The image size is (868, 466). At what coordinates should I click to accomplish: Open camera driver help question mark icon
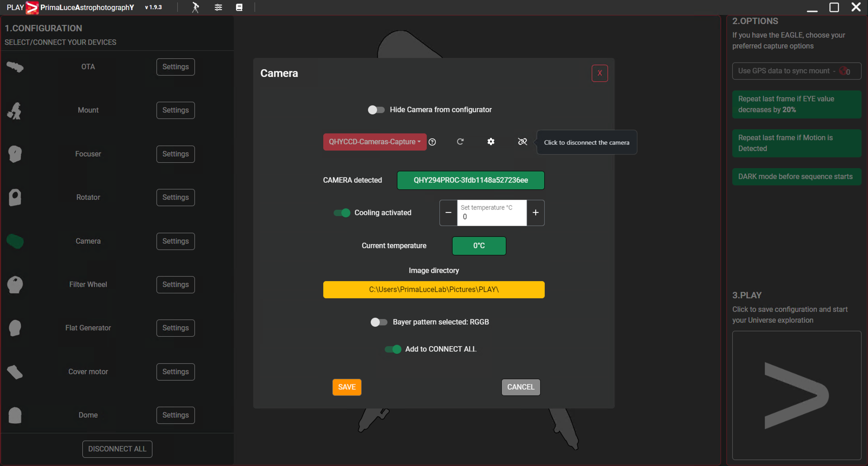coord(432,142)
